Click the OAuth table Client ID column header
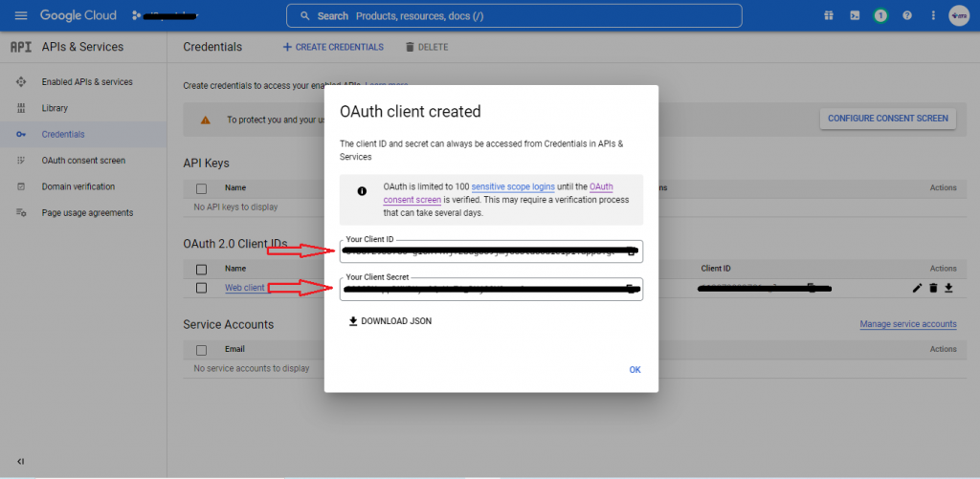 (x=716, y=269)
